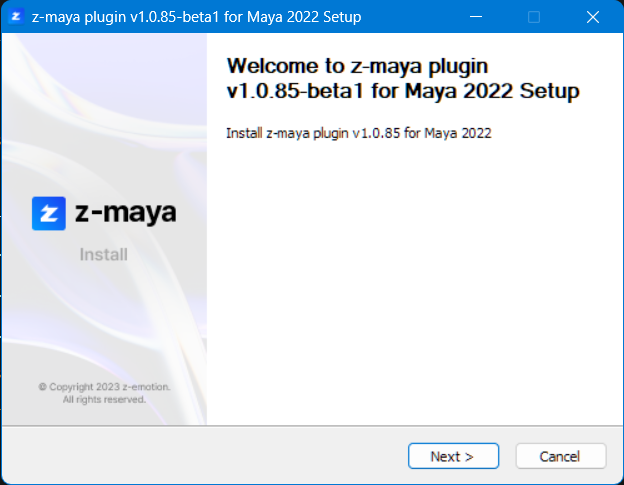Click the blue Z logo in the side panel
The height and width of the screenshot is (485, 624).
click(48, 213)
